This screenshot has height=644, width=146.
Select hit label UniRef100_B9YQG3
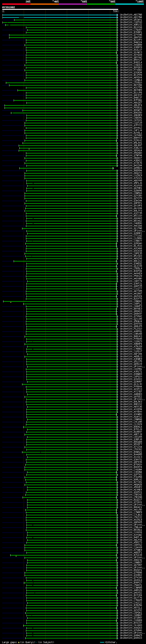point(131,67)
